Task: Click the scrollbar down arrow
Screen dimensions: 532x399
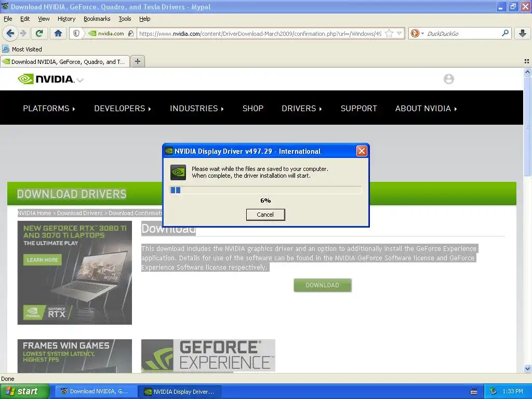Action: [x=527, y=368]
